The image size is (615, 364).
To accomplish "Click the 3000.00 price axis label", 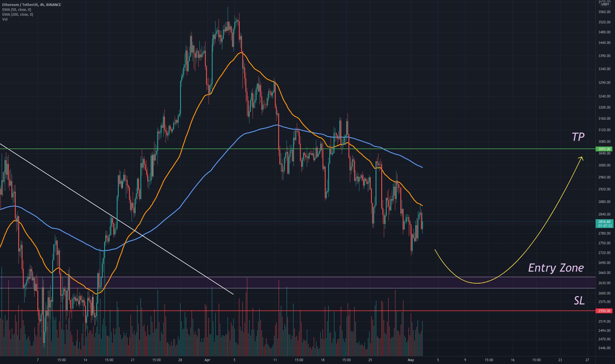I will coord(604,165).
